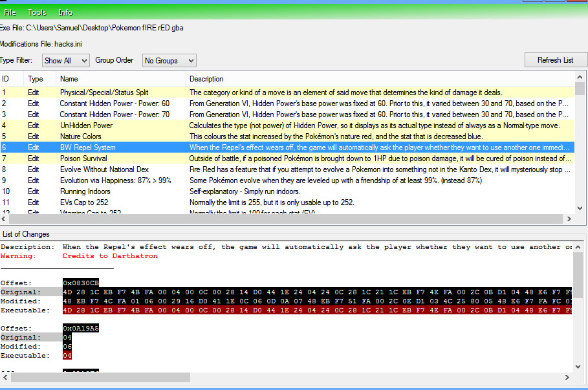Click the offset value 0x0830CB
Image resolution: width=588 pixels, height=390 pixels.
81,283
